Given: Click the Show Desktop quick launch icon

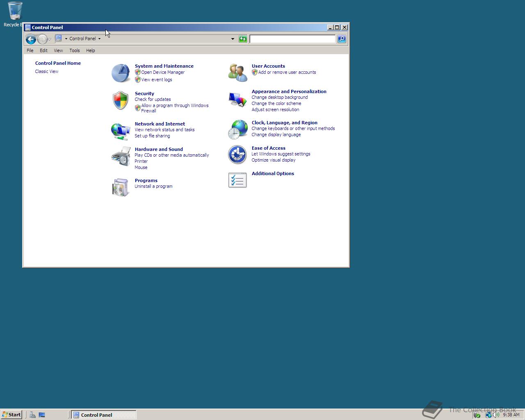Looking at the screenshot, I should coord(42,415).
